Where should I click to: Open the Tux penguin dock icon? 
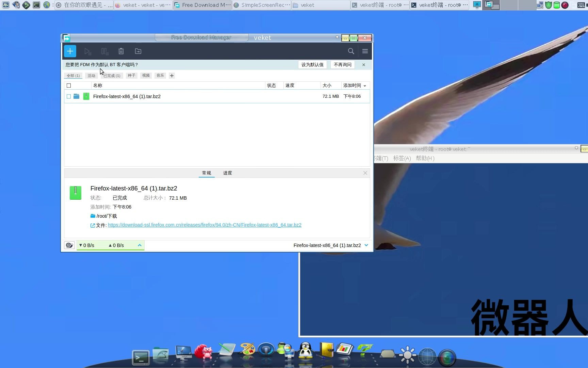(306, 350)
